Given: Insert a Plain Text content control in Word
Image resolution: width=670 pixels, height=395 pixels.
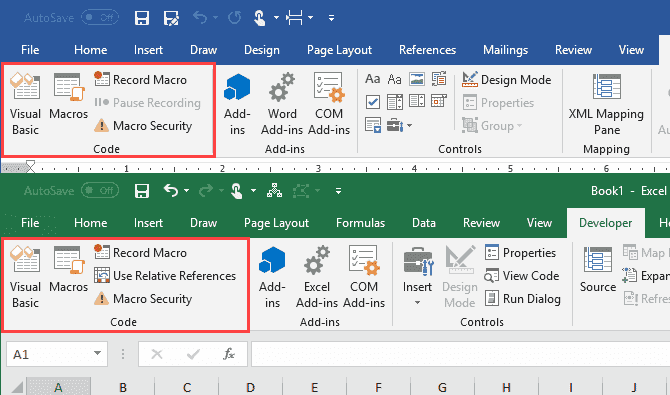Looking at the screenshot, I should click(x=394, y=79).
